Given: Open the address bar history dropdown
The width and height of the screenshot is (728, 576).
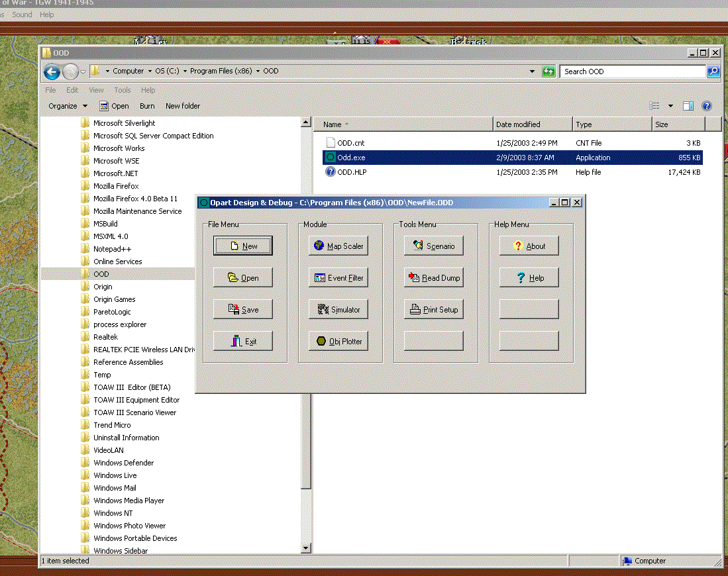Looking at the screenshot, I should [x=532, y=72].
